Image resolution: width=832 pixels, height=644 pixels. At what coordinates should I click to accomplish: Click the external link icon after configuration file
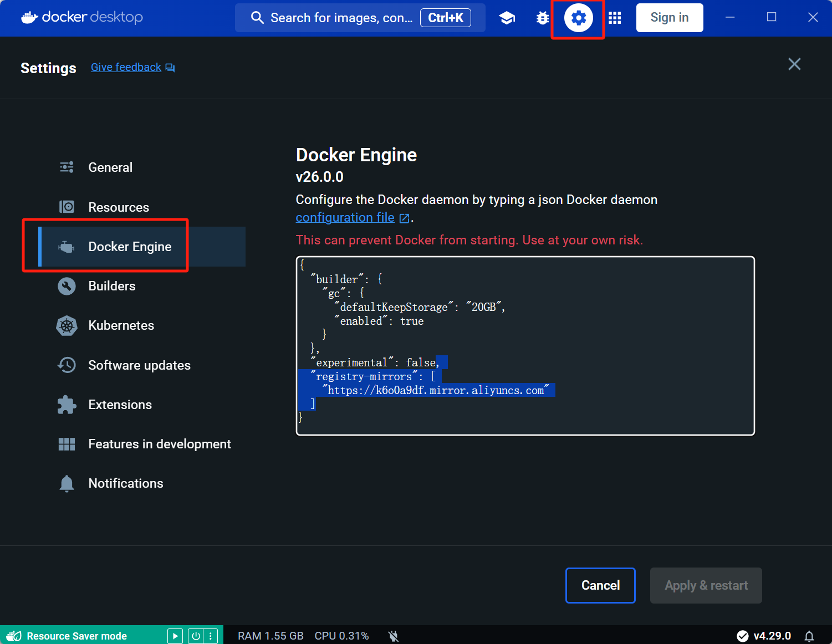pos(404,218)
